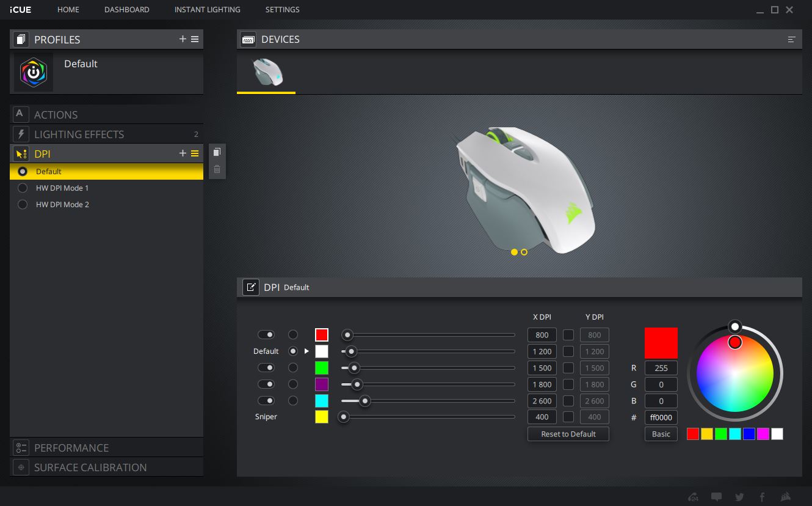Open Instant Lighting menu

click(x=208, y=10)
